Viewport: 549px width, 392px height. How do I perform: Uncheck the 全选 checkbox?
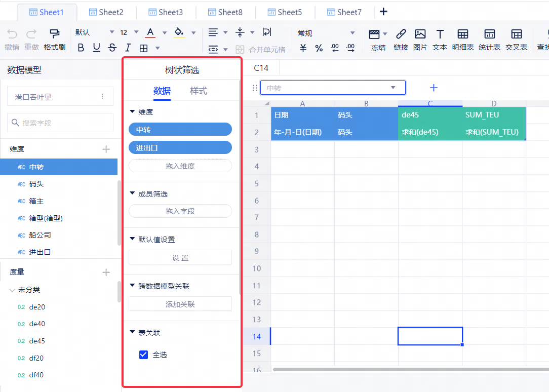[143, 355]
